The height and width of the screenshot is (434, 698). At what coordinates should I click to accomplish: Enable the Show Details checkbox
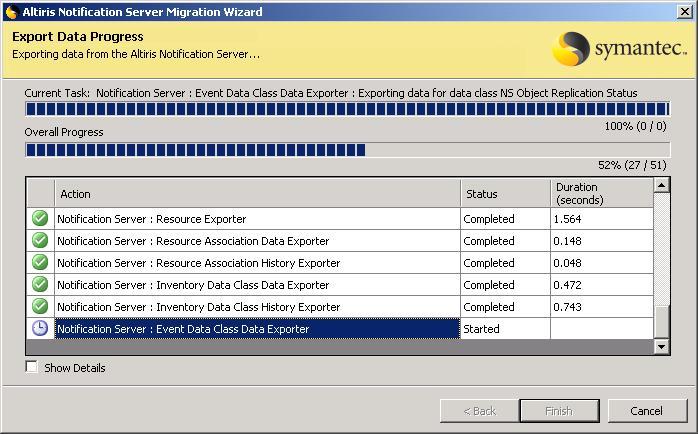click(32, 368)
